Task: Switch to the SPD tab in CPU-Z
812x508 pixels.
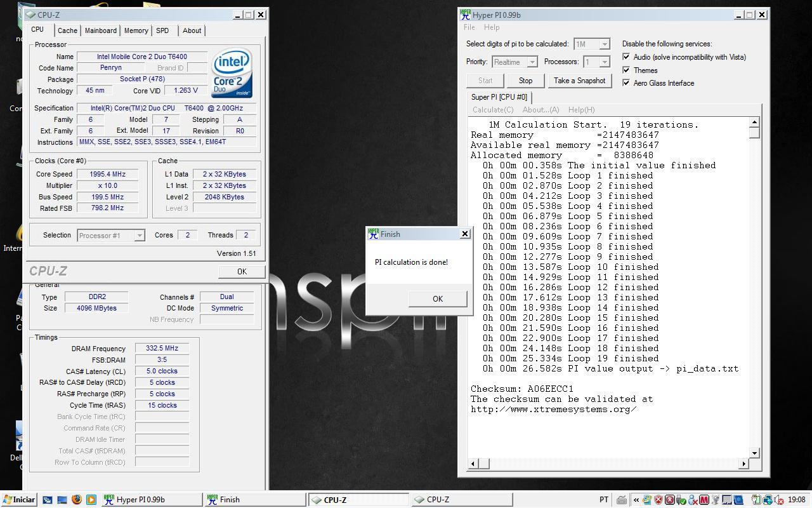Action: (x=162, y=30)
